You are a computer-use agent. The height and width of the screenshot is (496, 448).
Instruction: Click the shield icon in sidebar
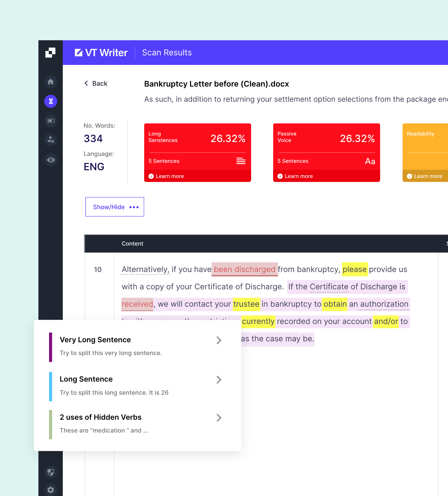click(51, 472)
